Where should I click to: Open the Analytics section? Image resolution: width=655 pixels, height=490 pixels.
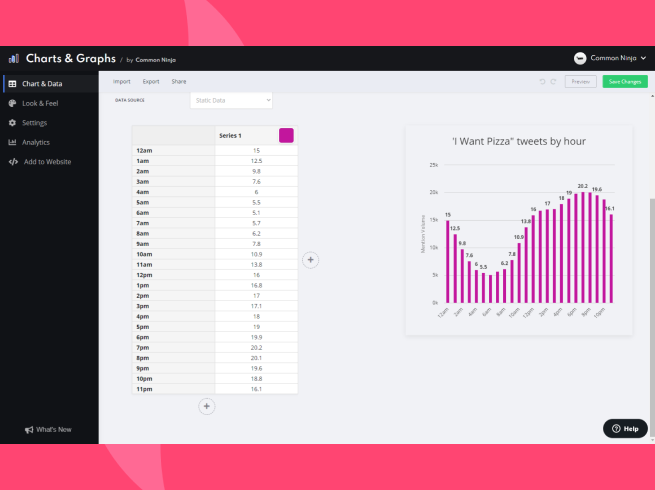click(x=50, y=142)
